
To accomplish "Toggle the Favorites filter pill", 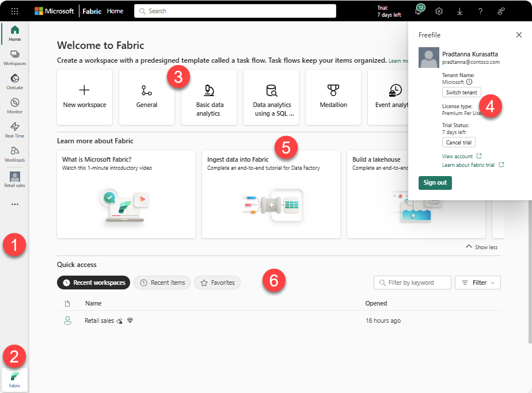I will (217, 283).
